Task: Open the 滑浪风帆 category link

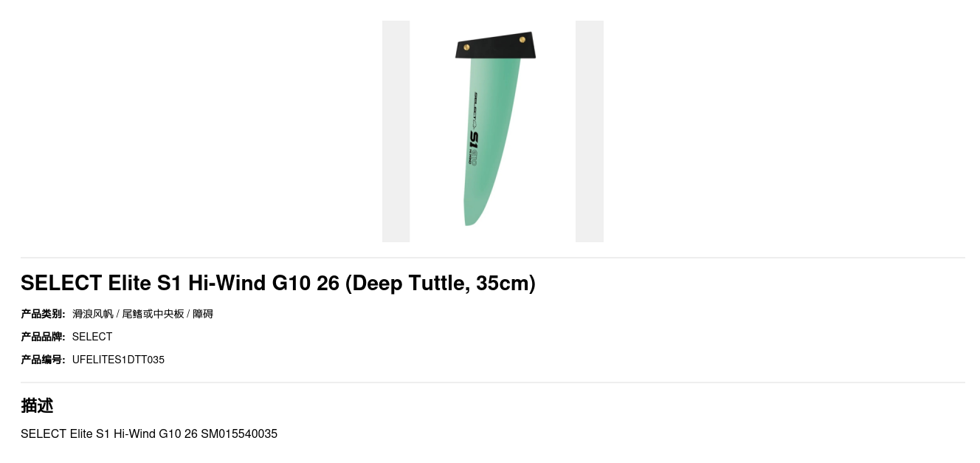Action: [93, 314]
